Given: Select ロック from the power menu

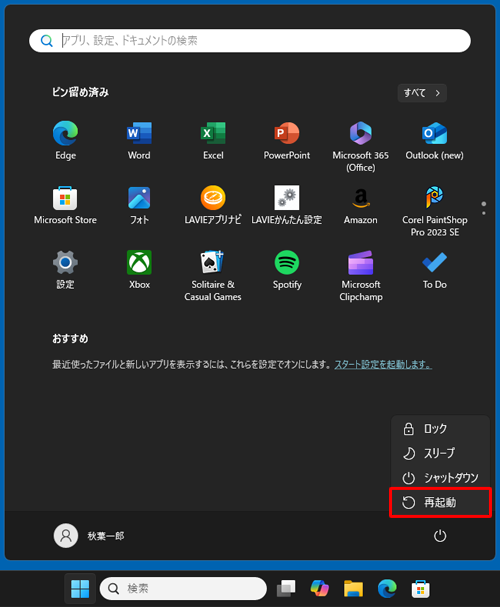Looking at the screenshot, I should (440, 429).
